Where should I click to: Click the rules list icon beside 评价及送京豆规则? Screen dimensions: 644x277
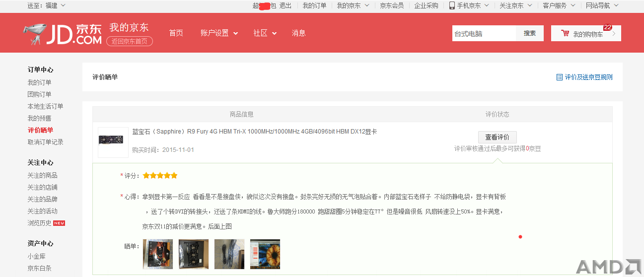[x=560, y=77]
